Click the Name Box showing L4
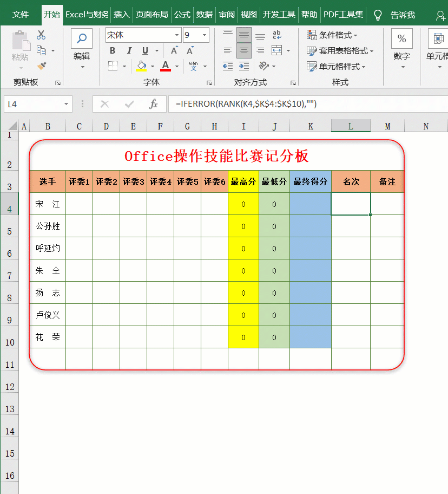The image size is (448, 494). (32, 104)
